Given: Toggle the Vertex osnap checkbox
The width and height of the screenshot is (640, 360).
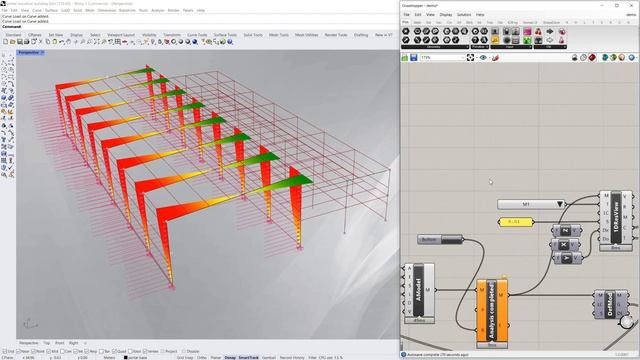Looking at the screenshot, I should 145,351.
